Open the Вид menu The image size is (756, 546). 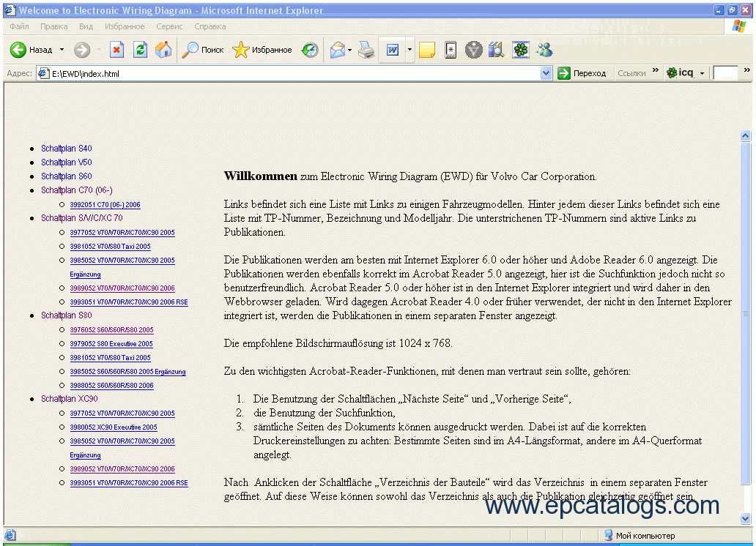pyautogui.click(x=86, y=26)
